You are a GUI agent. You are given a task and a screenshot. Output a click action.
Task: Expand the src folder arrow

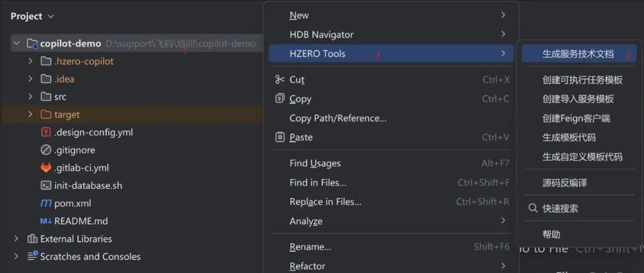[x=30, y=97]
